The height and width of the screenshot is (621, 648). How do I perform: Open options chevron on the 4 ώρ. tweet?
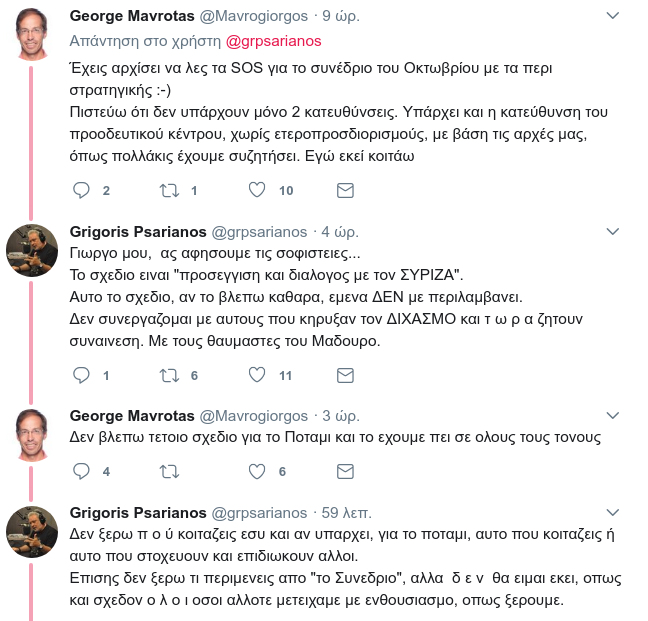612,231
